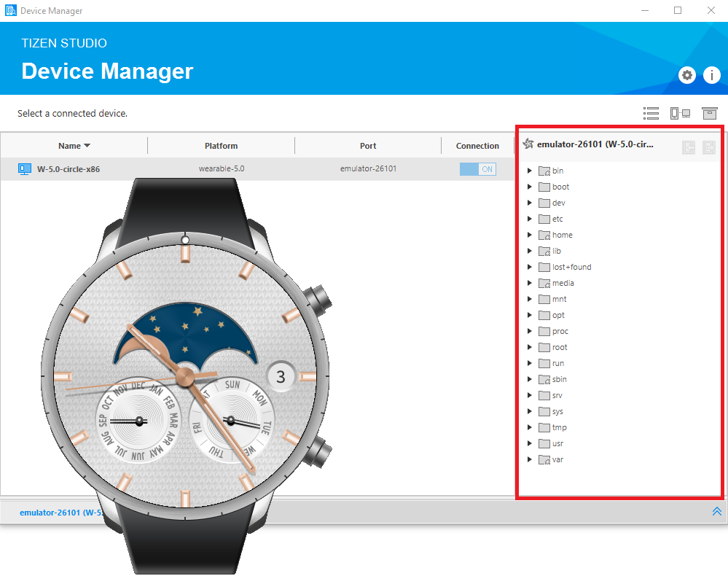Click the push file to device icon

[709, 148]
